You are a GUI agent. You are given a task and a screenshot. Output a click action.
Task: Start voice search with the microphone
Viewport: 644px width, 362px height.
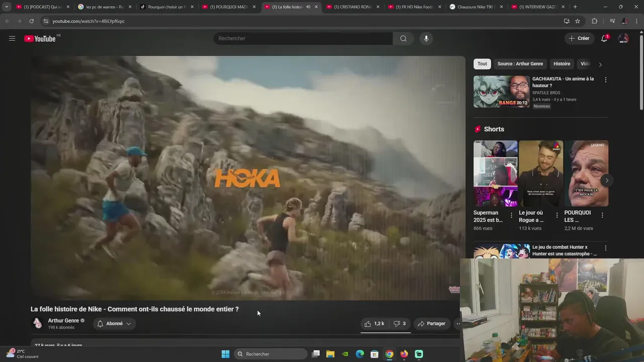[426, 38]
